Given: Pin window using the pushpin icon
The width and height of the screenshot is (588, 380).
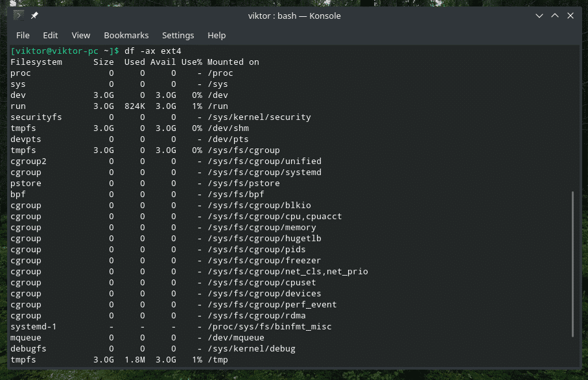Looking at the screenshot, I should click(34, 16).
